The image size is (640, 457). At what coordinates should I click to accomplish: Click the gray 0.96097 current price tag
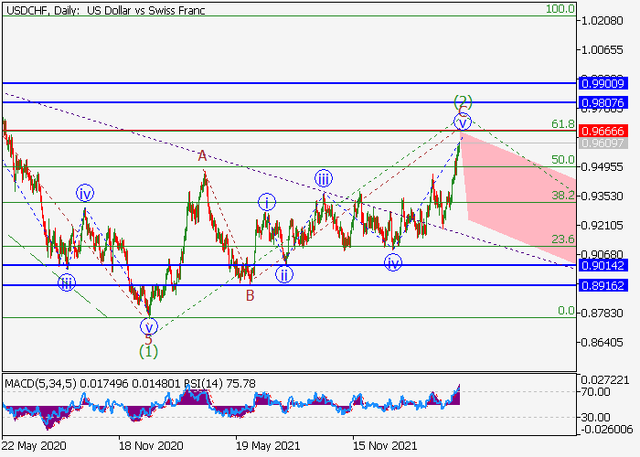click(x=603, y=143)
